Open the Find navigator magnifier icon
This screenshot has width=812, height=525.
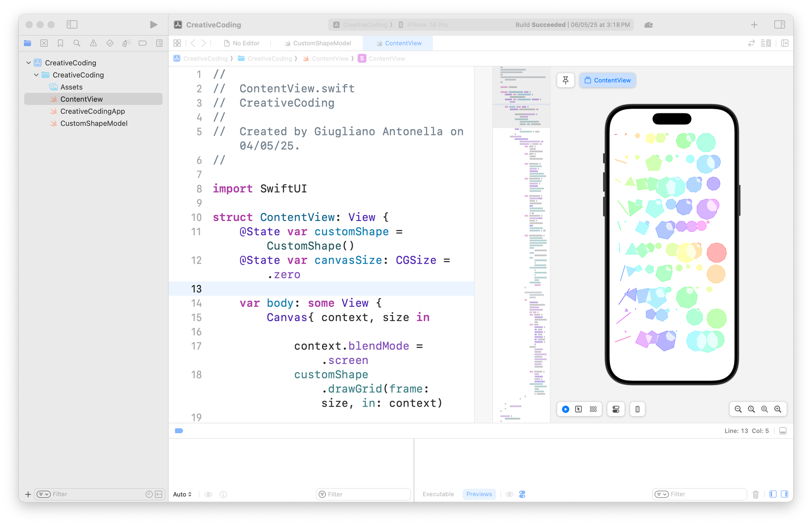77,43
